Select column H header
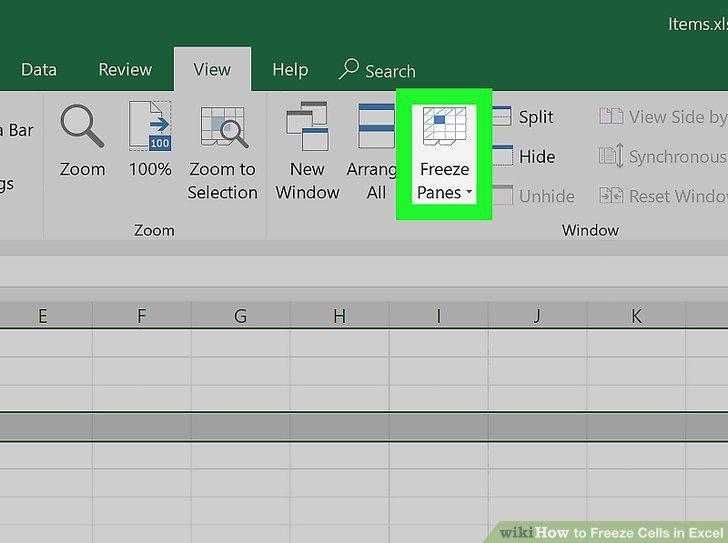The height and width of the screenshot is (543, 728). click(x=339, y=316)
